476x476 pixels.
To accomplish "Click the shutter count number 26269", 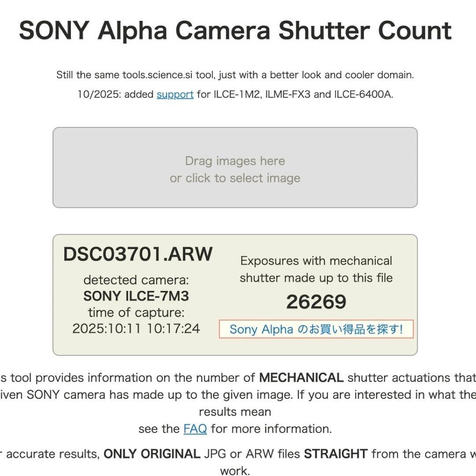I will [x=316, y=301].
